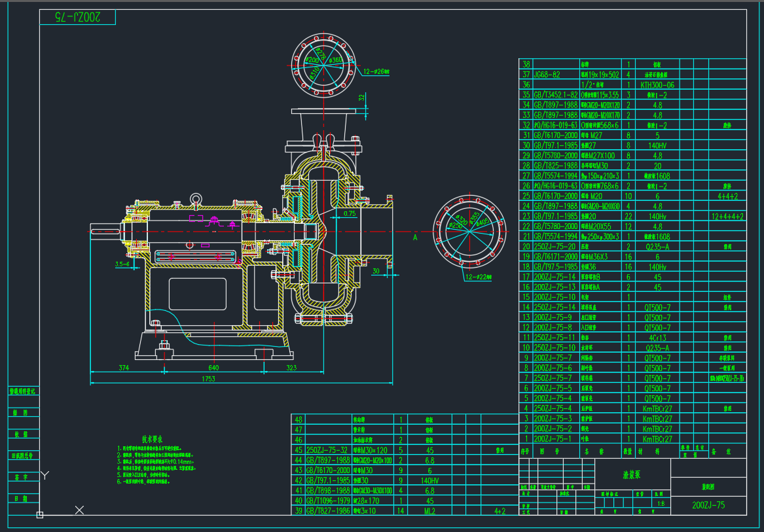Select the 技术要求 heading text
Image resolution: width=764 pixels, height=532 pixels.
152,439
